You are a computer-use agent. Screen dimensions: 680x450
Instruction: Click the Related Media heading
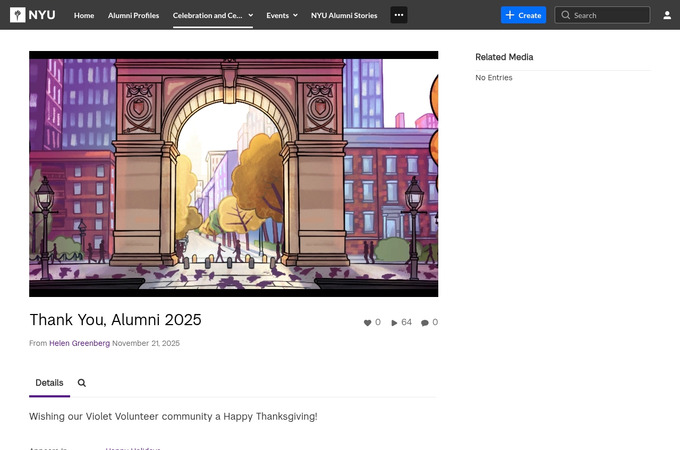(x=504, y=57)
